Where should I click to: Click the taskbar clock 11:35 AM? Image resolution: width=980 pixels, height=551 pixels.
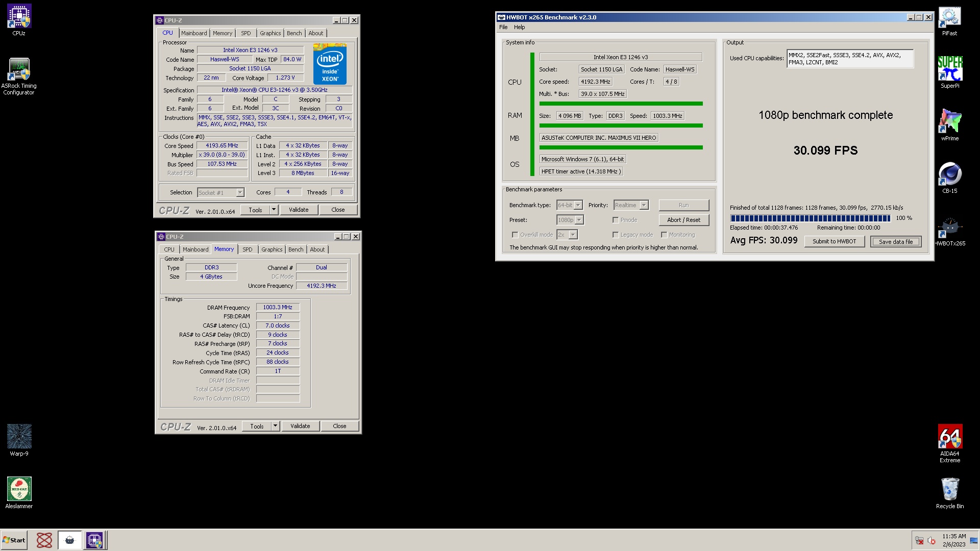pyautogui.click(x=954, y=536)
